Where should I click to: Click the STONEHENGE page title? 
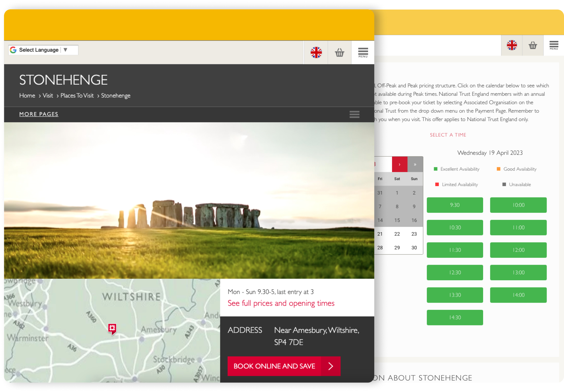(x=63, y=80)
